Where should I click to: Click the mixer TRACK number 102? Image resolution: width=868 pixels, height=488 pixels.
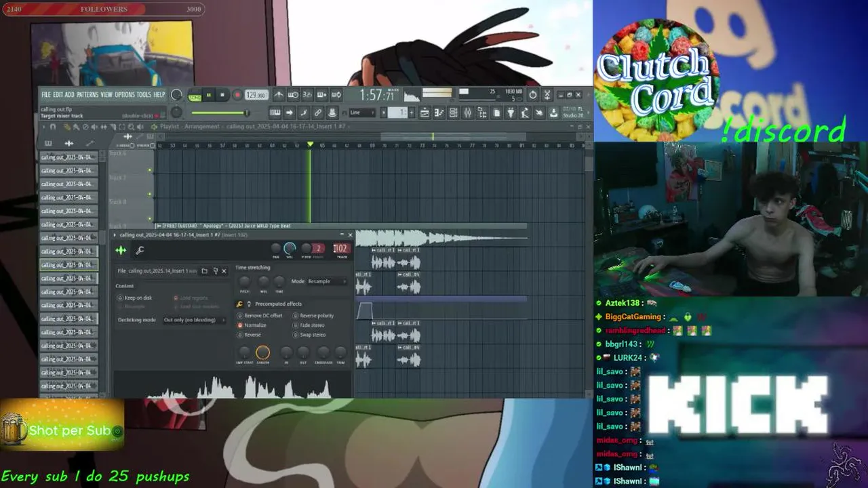click(341, 249)
